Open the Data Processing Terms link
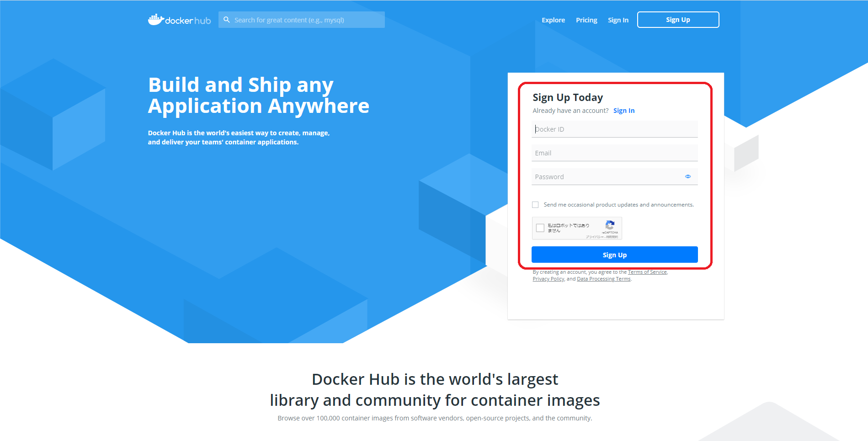 pyautogui.click(x=603, y=279)
